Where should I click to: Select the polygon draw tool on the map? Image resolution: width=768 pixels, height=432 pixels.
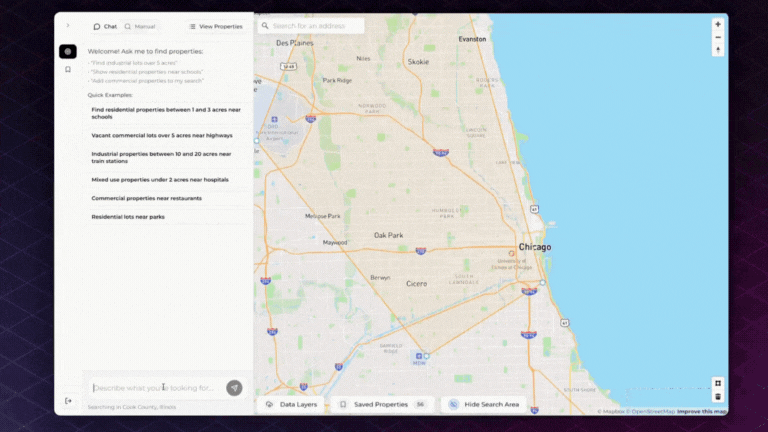coord(718,383)
